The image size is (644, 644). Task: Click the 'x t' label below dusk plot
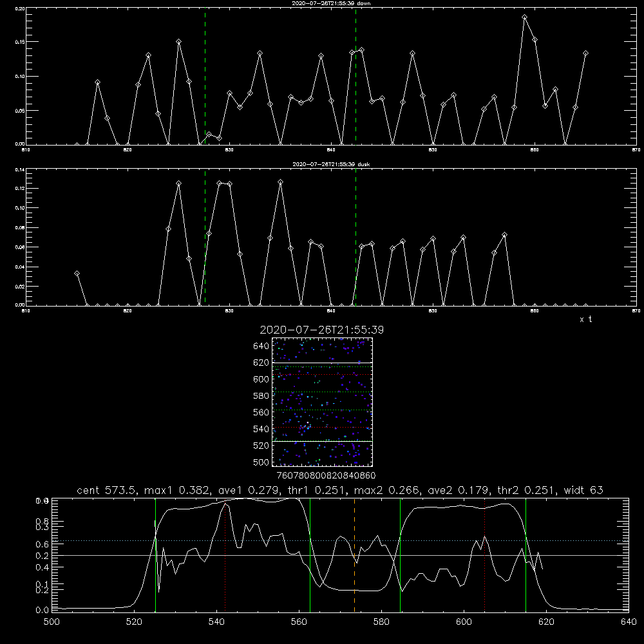pyautogui.click(x=585, y=319)
